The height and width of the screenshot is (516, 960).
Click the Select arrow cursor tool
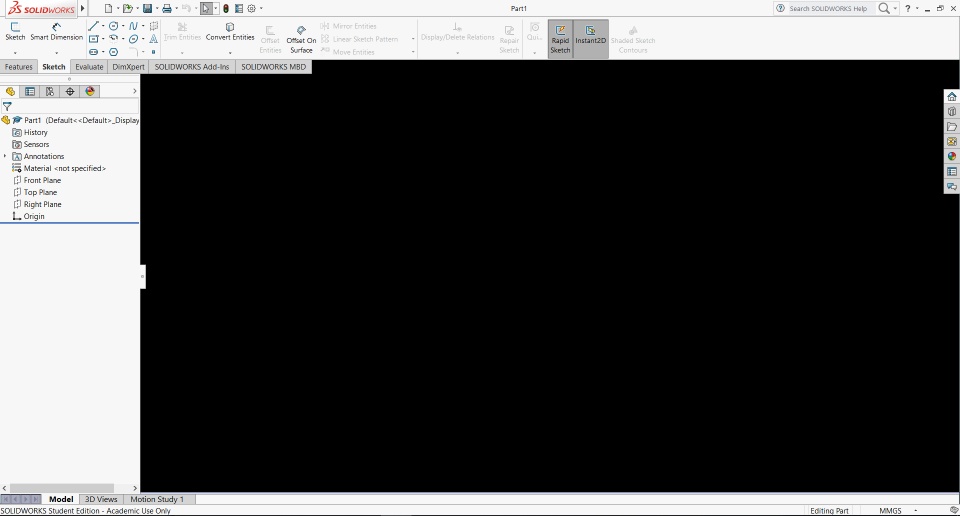pyautogui.click(x=206, y=9)
